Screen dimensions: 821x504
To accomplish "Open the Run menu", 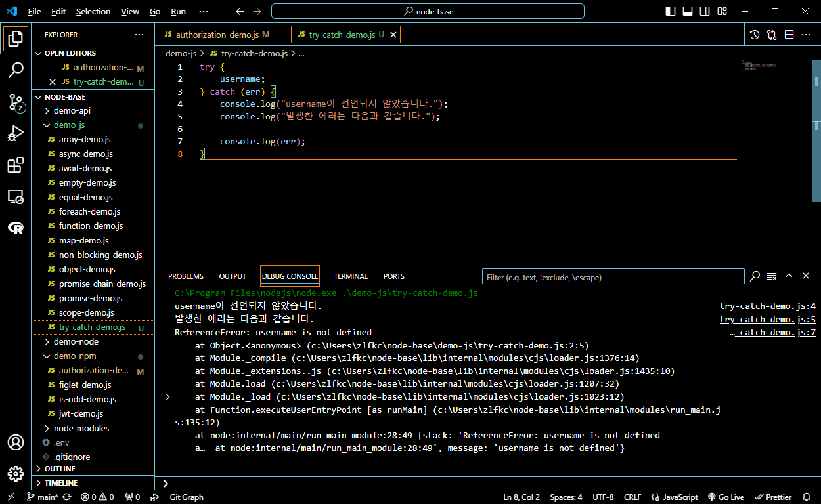I will click(x=178, y=11).
